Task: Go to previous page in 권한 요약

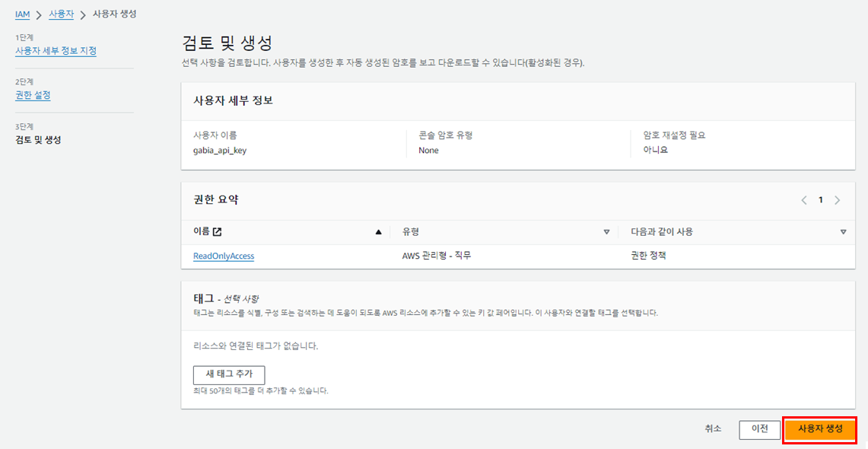Action: [804, 200]
